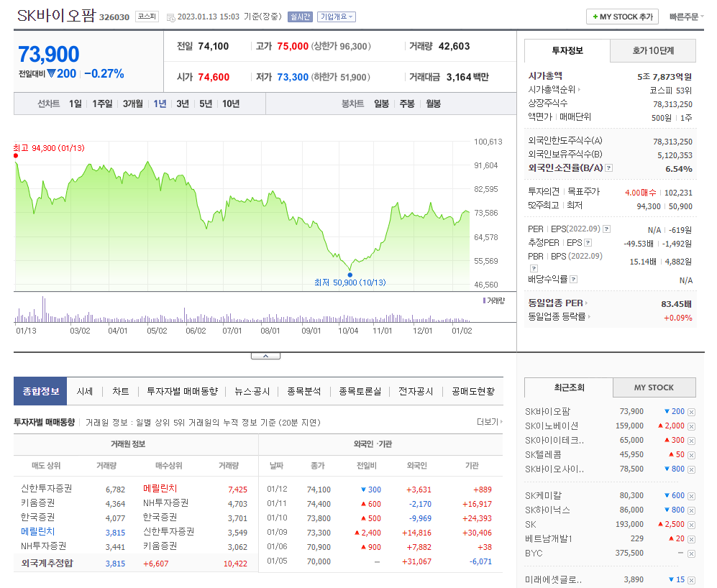Open 동일업종 등락률 link
The width and height of the screenshot is (717, 588).
click(560, 316)
